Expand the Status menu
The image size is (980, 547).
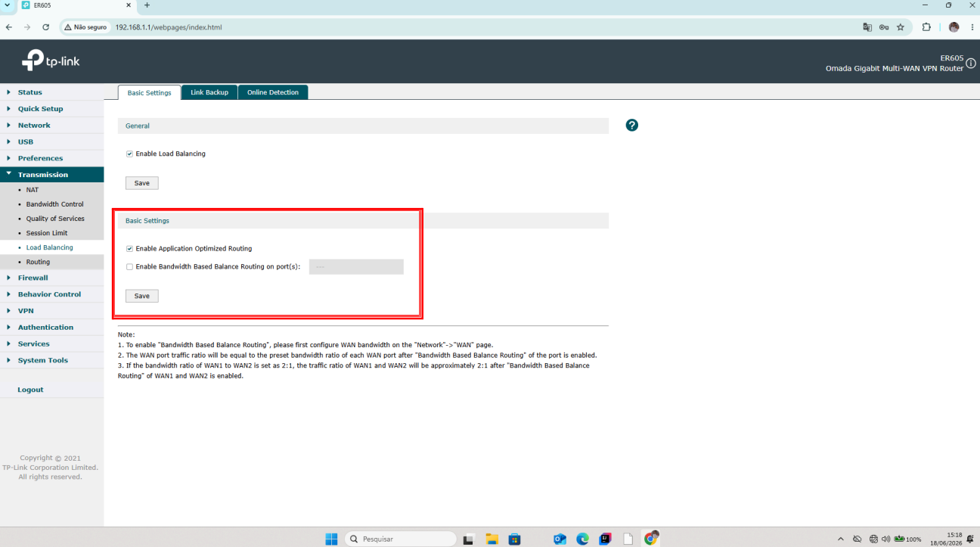tap(51, 92)
